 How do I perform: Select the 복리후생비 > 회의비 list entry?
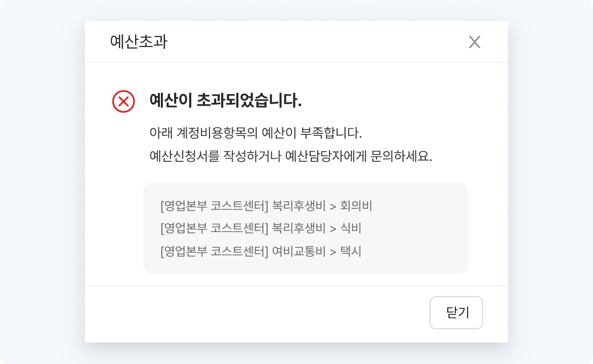click(x=266, y=206)
